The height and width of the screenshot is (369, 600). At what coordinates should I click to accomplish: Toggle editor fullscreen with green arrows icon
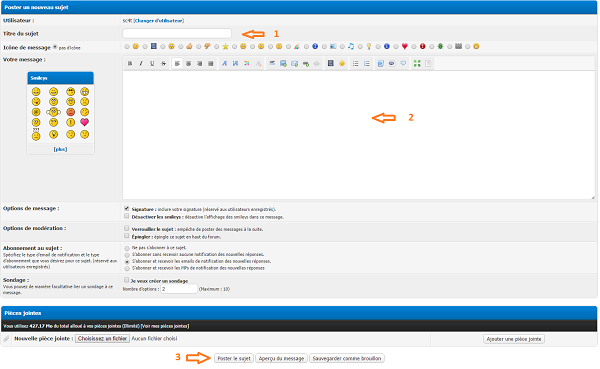click(417, 64)
